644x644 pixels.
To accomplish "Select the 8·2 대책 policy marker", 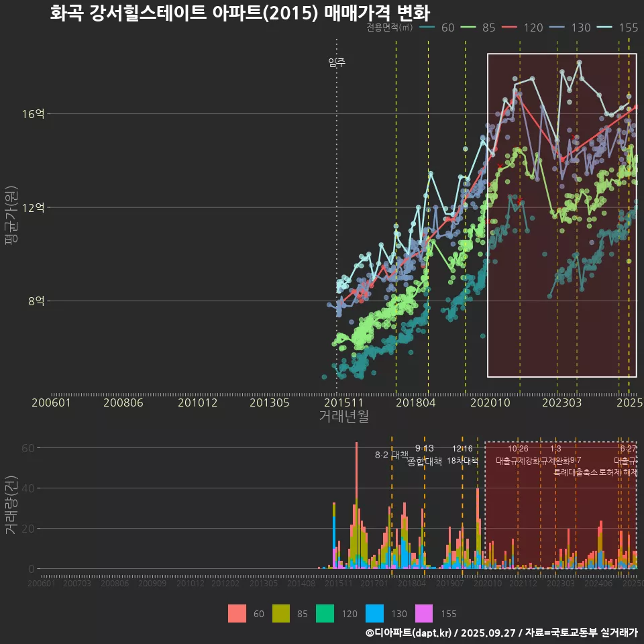I will pos(391,455).
